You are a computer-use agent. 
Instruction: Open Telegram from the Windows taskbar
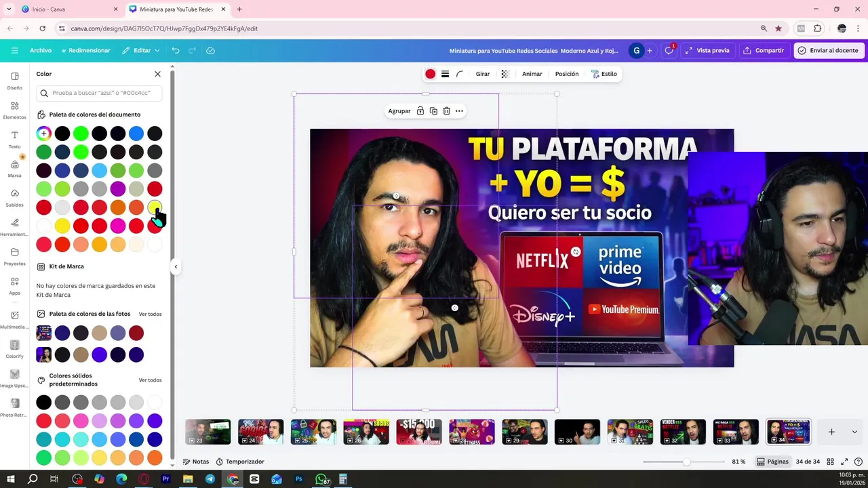210,479
